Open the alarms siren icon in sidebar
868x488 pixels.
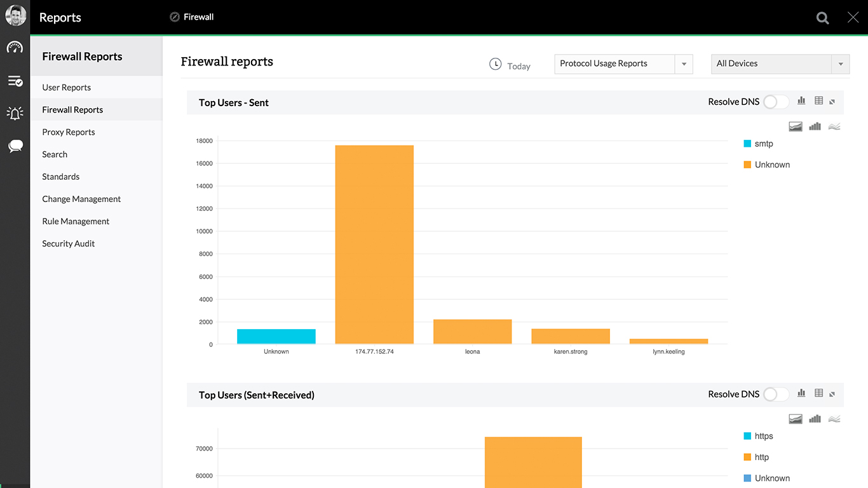point(15,113)
